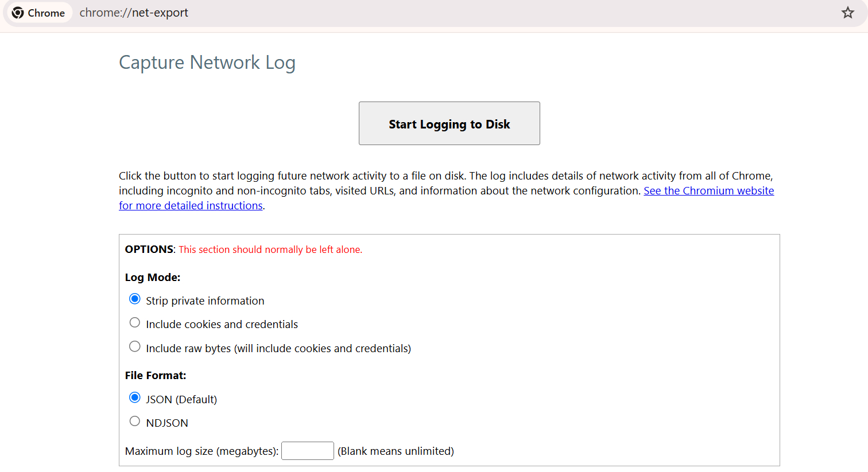Bookmark this page with the star icon
Viewport: 868px width, 472px height.
pos(847,13)
